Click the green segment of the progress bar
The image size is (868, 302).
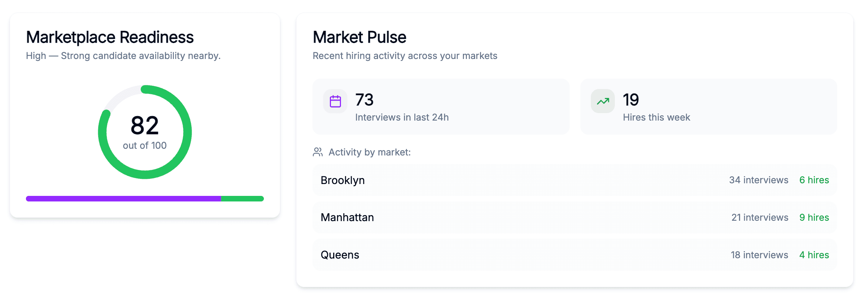[x=242, y=199]
